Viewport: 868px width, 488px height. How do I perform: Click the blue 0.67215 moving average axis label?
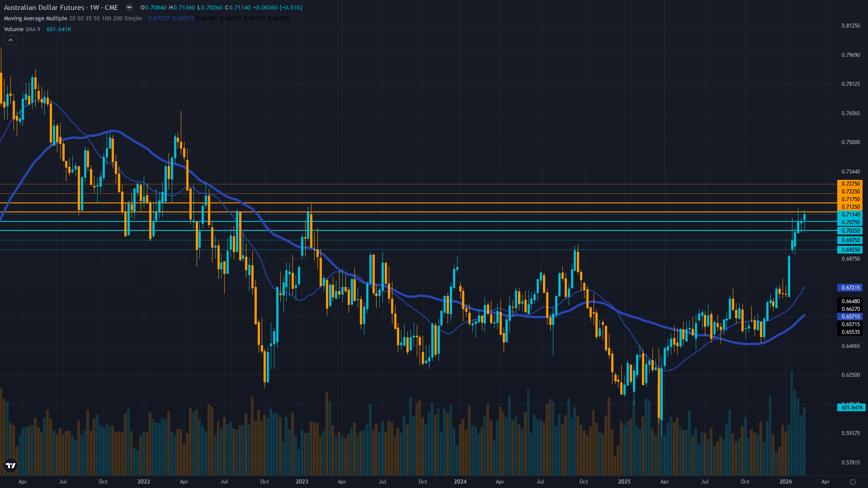pos(850,288)
